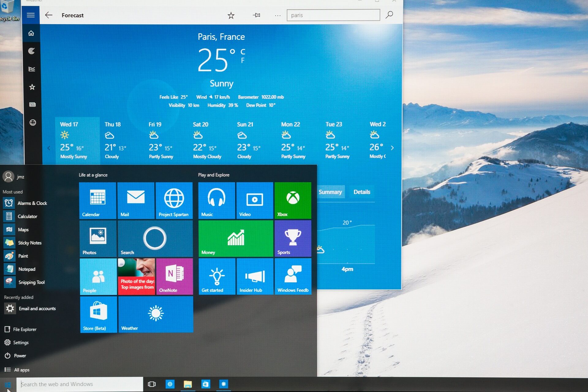Open the Windows Feedback tile
Image resolution: width=588 pixels, height=392 pixels.
293,276
